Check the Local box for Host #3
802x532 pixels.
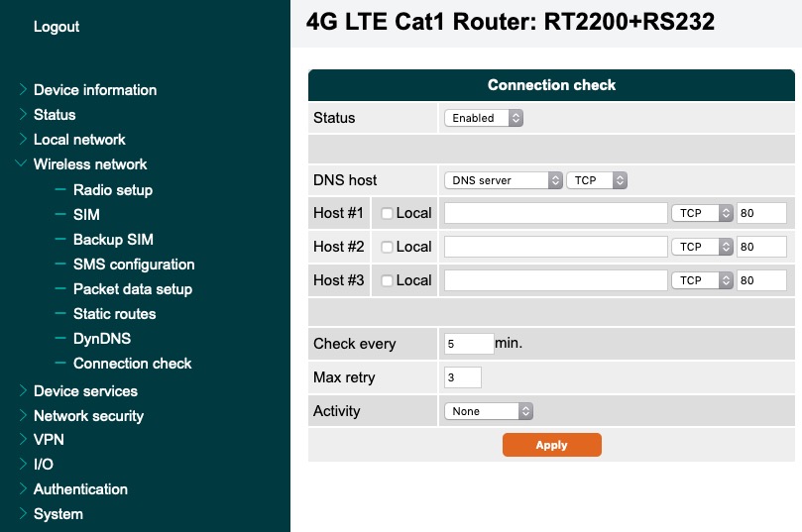(x=388, y=280)
